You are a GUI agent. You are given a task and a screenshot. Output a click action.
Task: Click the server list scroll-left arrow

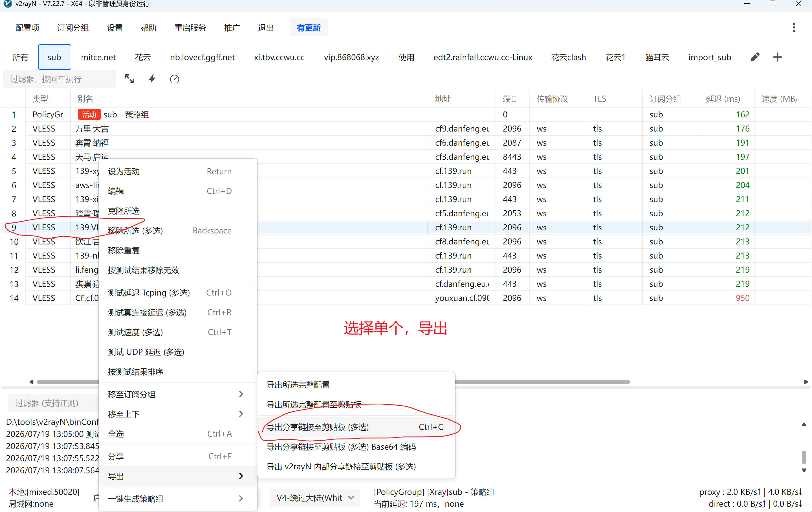tap(31, 382)
